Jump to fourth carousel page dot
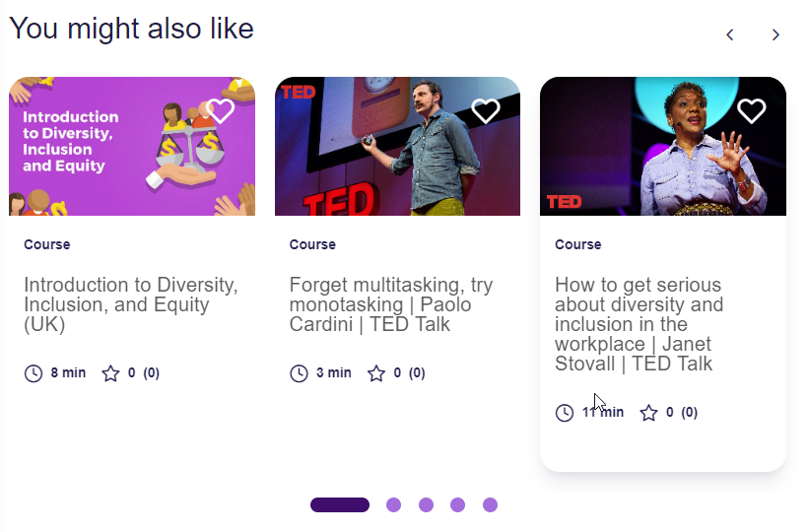The height and width of the screenshot is (532, 808). click(x=457, y=505)
